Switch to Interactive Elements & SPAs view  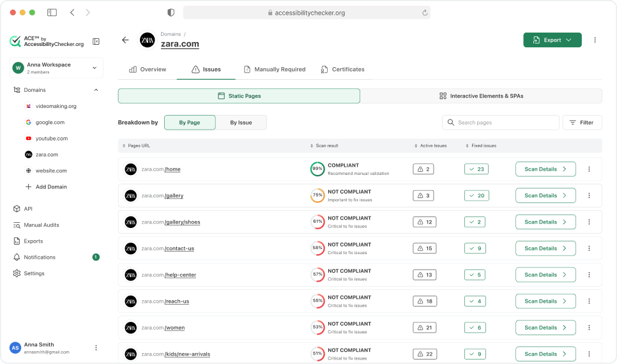[x=481, y=96]
